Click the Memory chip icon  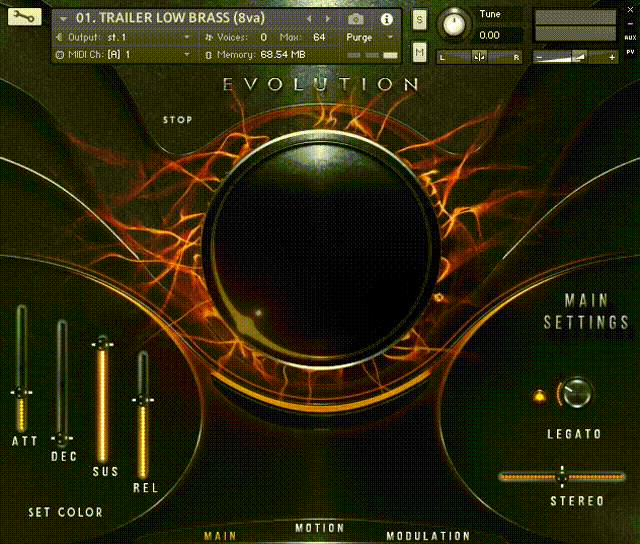click(x=209, y=55)
